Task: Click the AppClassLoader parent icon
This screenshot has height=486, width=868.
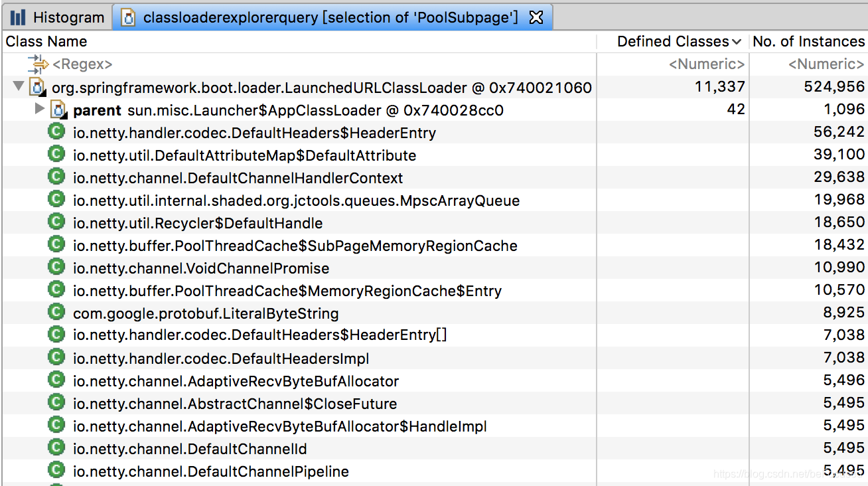Action: [60, 110]
